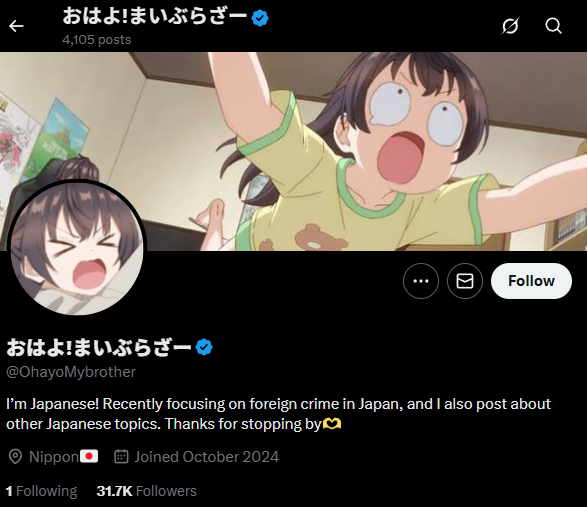Click the yellow heart-hands emoji in bio
This screenshot has width=587, height=507.
click(x=332, y=424)
